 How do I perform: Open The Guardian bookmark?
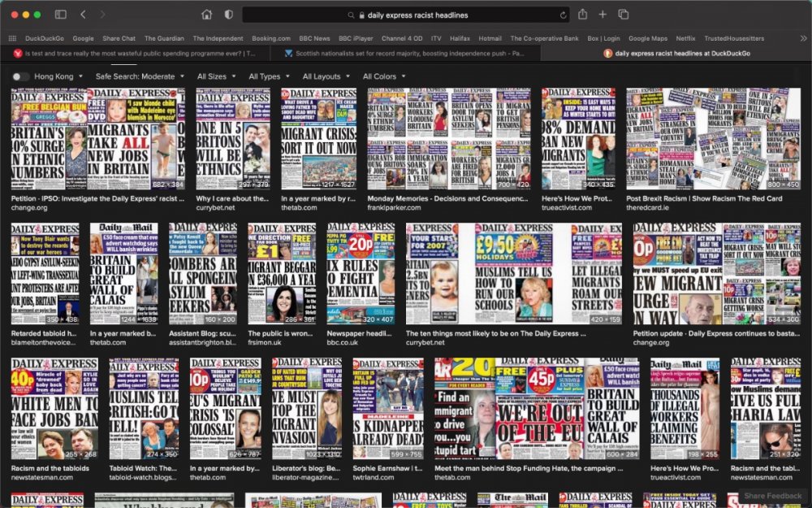click(x=164, y=38)
